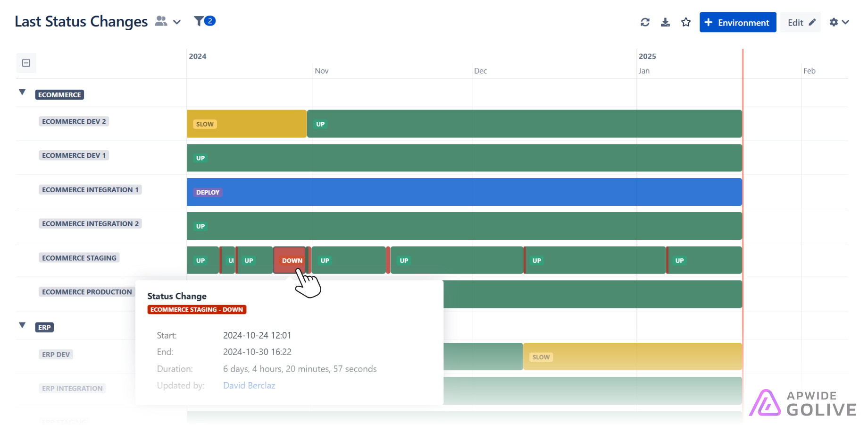Viewport: 868px width, 425px height.
Task: Click the ERP DEV yellow SLOW bar
Action: (632, 357)
